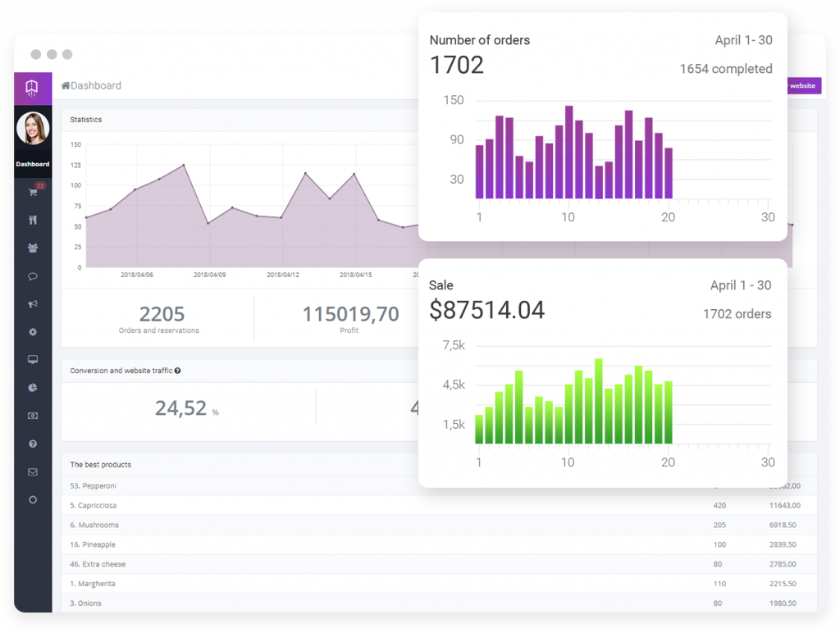The image size is (840, 633).
Task: Click the info icon beside Conversion and website traffic
Action: click(177, 371)
